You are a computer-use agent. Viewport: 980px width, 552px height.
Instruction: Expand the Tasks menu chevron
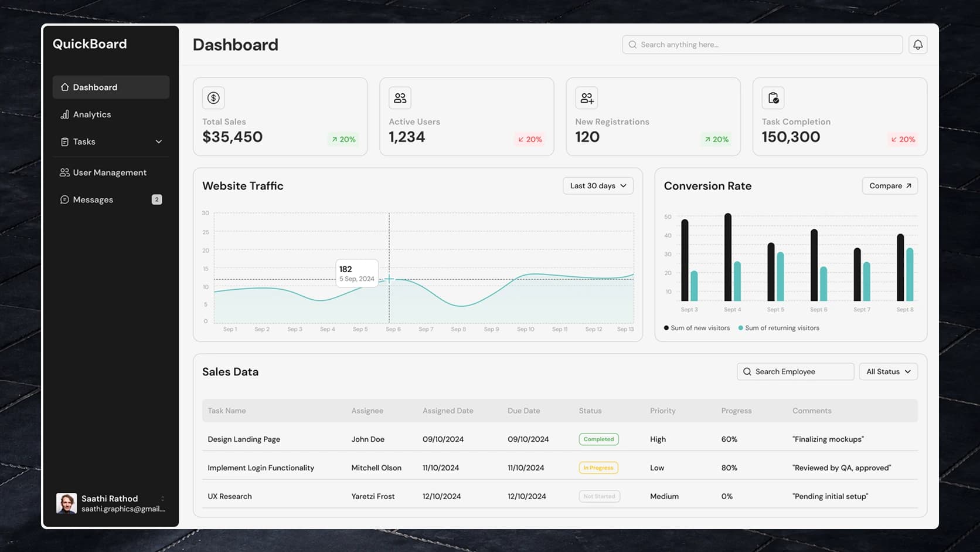pos(158,141)
